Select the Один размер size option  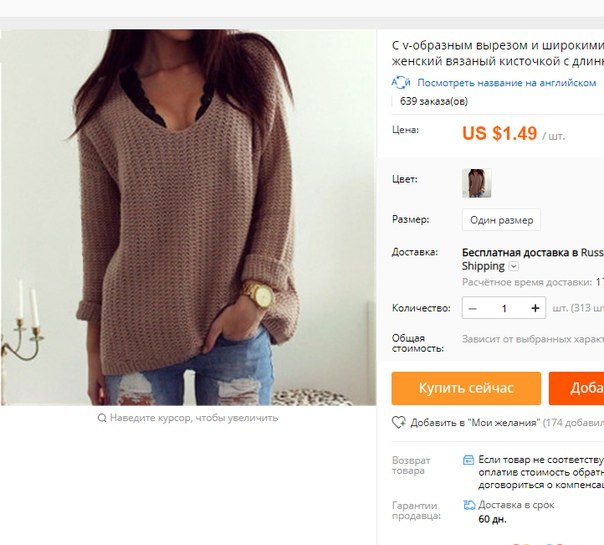coord(501,220)
